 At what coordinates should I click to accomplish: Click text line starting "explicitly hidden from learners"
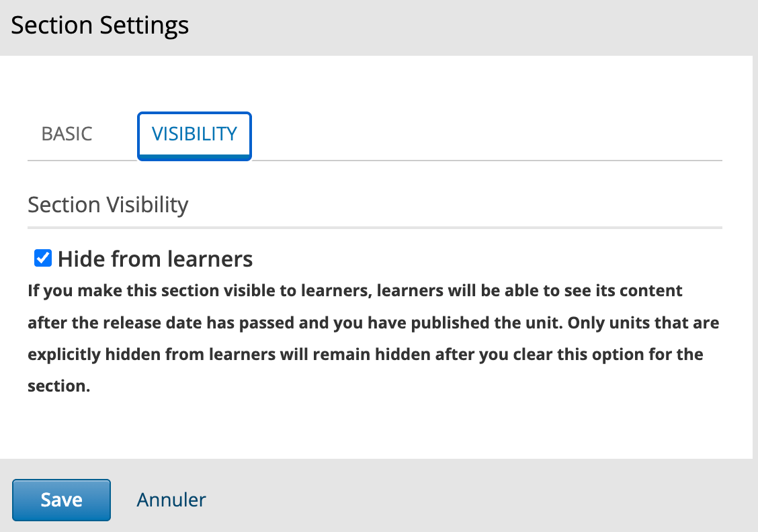pyautogui.click(x=366, y=355)
